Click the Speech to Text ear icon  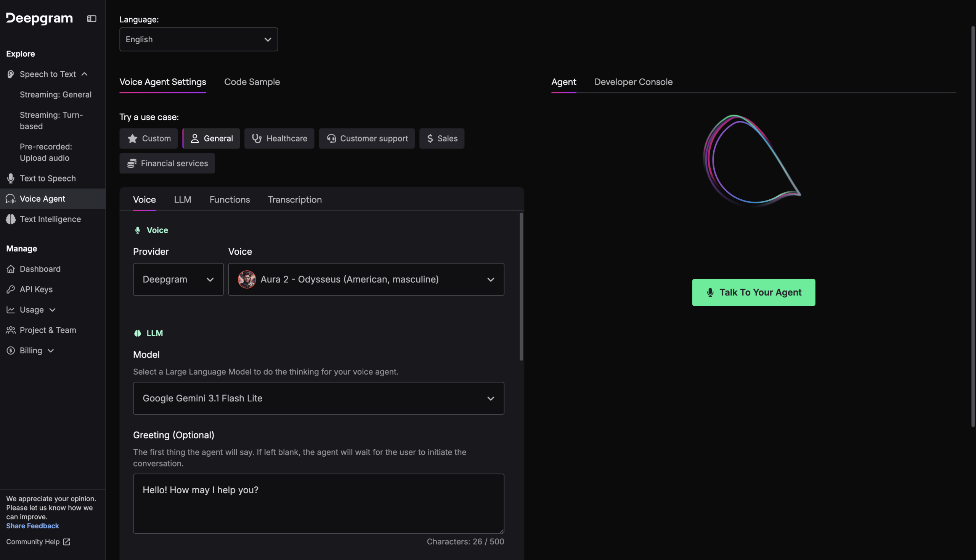click(x=11, y=74)
